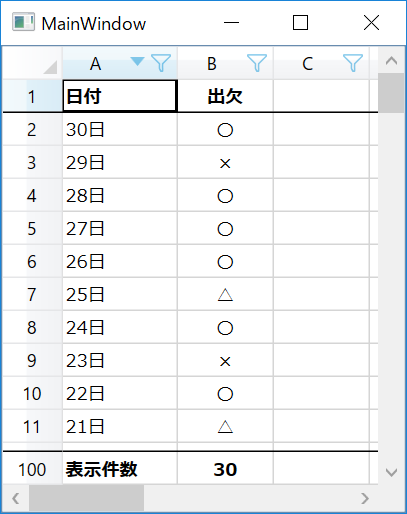Click the sort arrow in column A header

click(x=137, y=61)
